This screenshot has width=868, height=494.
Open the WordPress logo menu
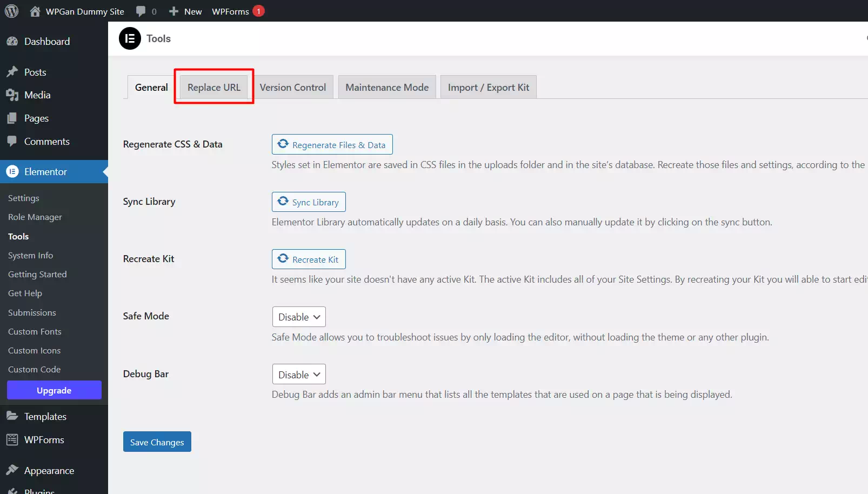click(11, 11)
